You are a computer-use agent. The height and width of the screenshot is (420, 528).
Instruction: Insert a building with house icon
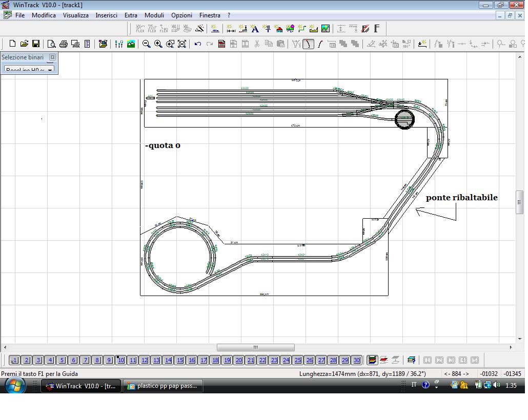coord(279,29)
